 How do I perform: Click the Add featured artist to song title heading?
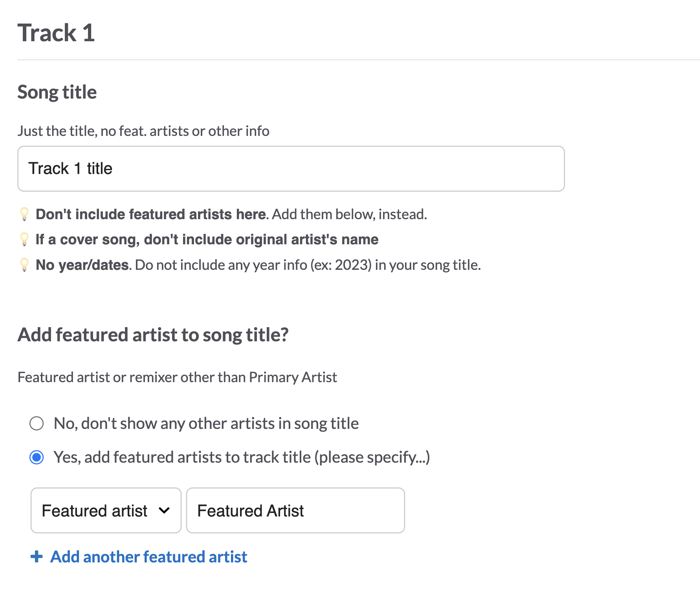[153, 335]
